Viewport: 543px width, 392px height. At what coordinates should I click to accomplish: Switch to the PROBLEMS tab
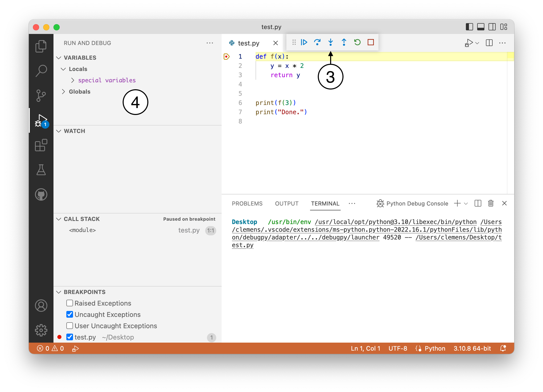point(247,203)
